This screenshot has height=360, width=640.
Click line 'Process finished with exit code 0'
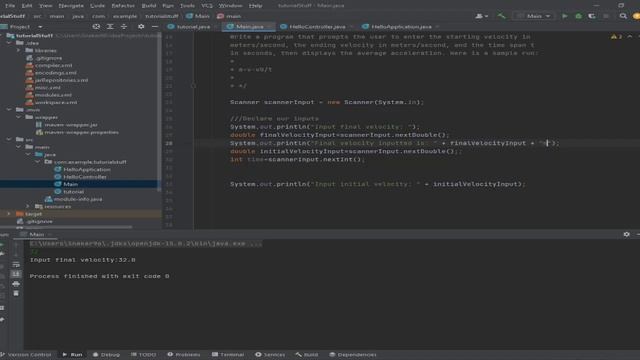pyautogui.click(x=99, y=276)
